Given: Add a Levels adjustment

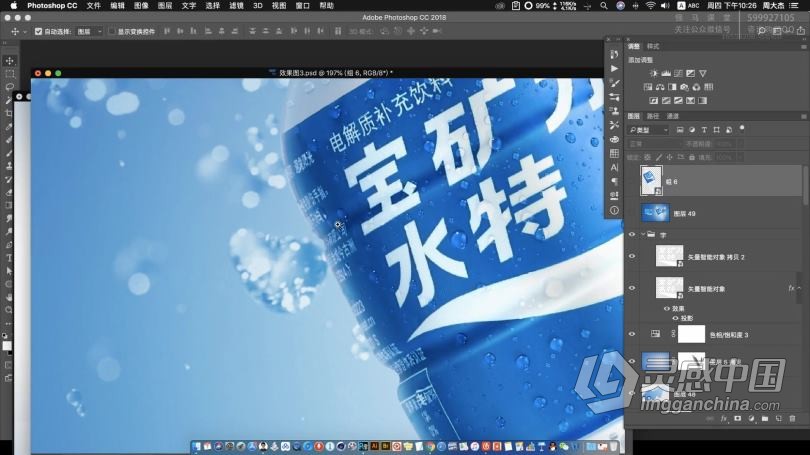Looking at the screenshot, I should click(x=666, y=73).
